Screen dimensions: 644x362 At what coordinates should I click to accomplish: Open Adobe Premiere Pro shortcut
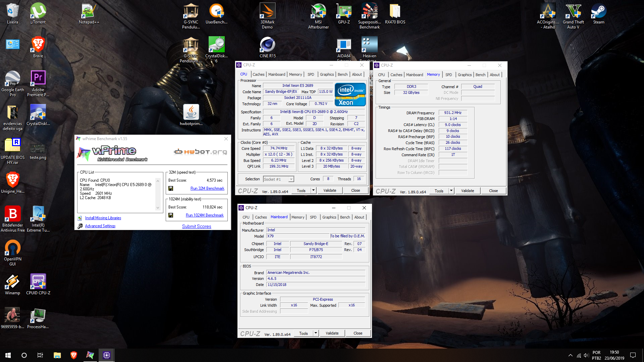38,83
